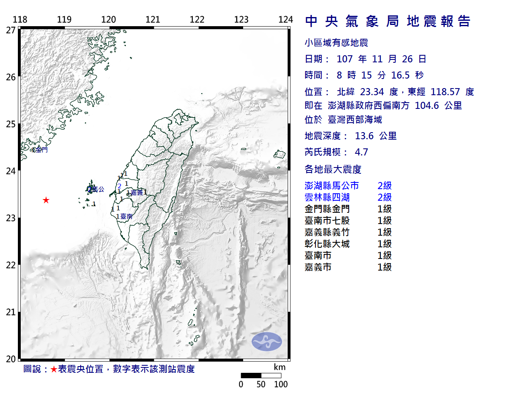Select the title 中央氣象局地震報告
Viewport: 532px width, 399px height.
387,21
